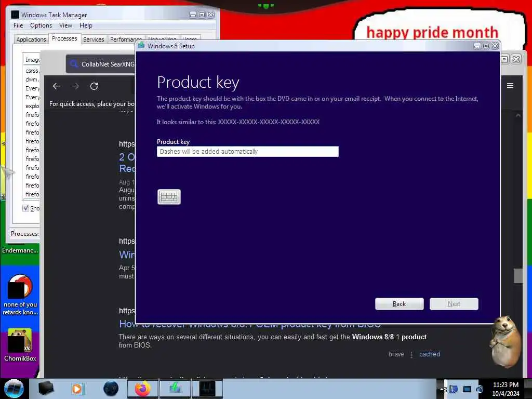Click the Task Manager title bar icon
This screenshot has width=532, height=399.
(x=15, y=15)
